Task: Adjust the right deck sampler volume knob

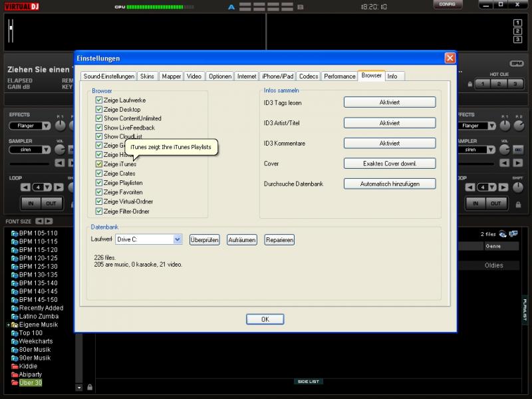Action: (504, 150)
